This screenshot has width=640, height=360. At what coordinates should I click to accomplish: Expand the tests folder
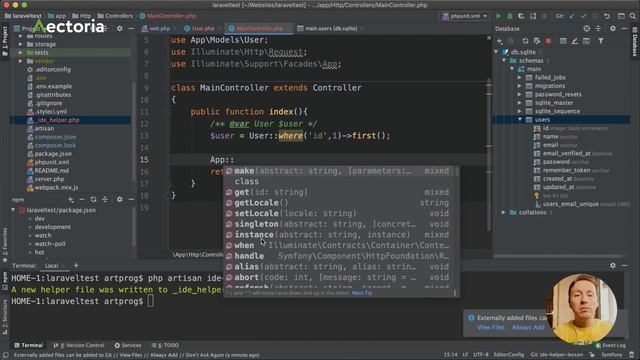pyautogui.click(x=20, y=53)
